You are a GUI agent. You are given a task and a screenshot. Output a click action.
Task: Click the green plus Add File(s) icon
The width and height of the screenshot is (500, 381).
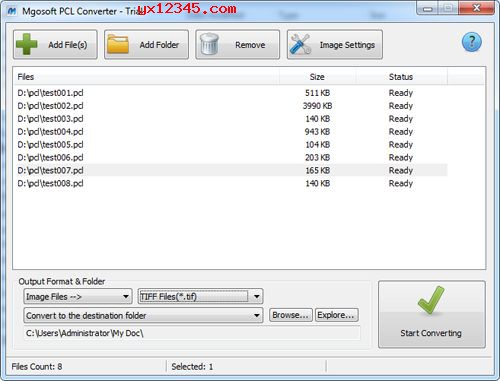click(x=27, y=44)
